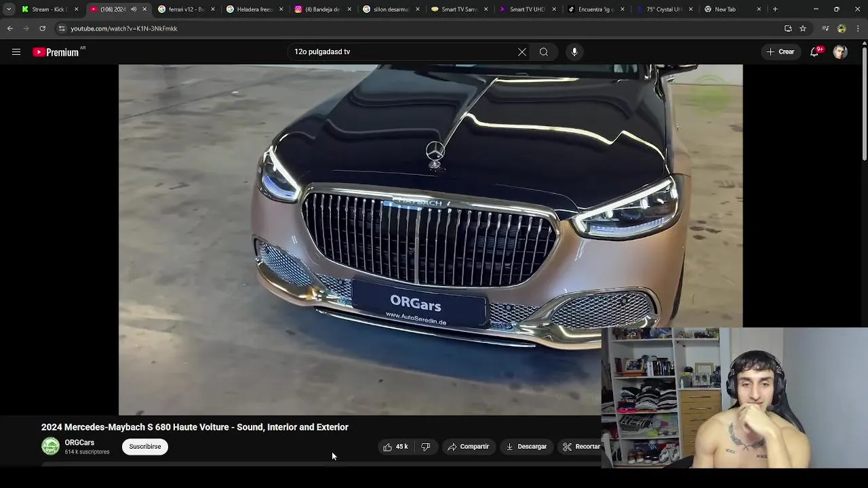
Task: Open Chrome three-dot menu
Action: (859, 28)
